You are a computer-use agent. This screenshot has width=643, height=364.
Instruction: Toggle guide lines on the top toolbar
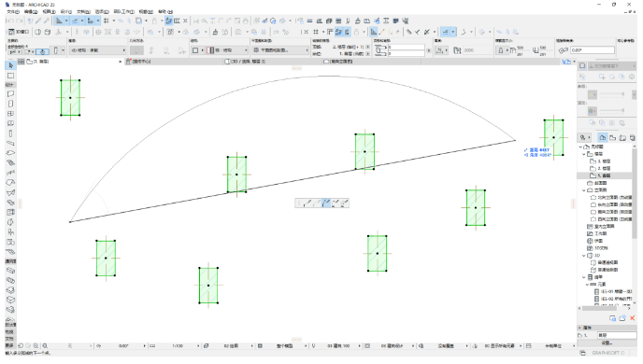pos(59,21)
